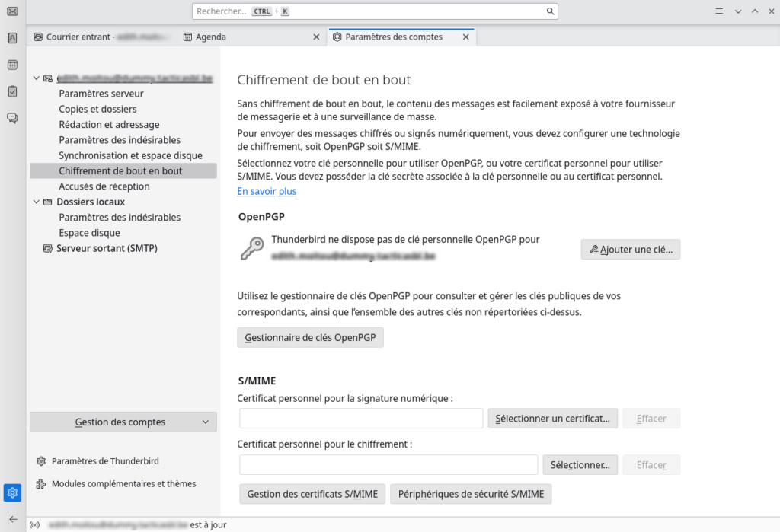Image resolution: width=780 pixels, height=532 pixels.
Task: Open Paramètres serveur settings
Action: [x=101, y=94]
